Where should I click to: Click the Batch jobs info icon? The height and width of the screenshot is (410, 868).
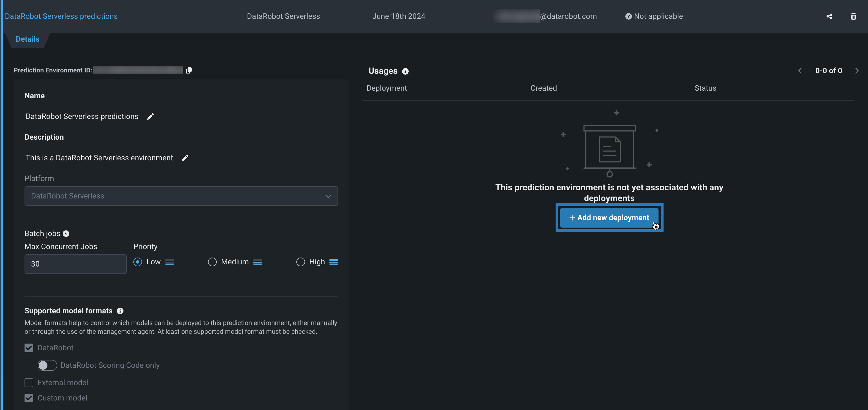[x=66, y=234]
